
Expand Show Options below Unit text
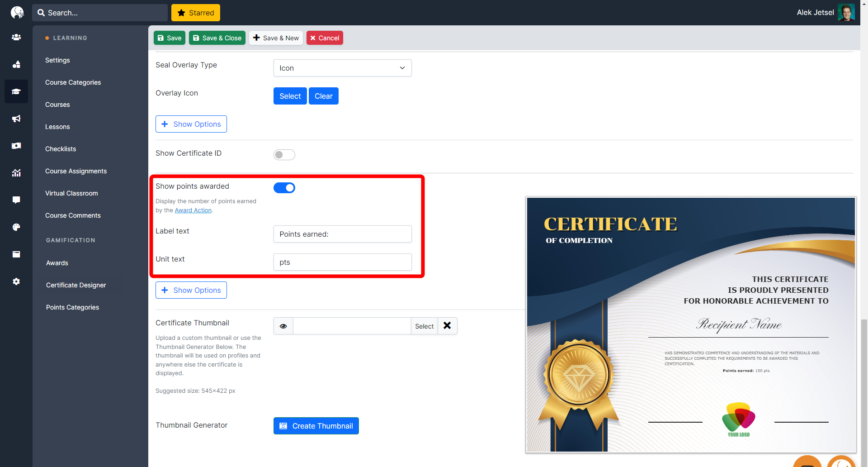pos(191,290)
